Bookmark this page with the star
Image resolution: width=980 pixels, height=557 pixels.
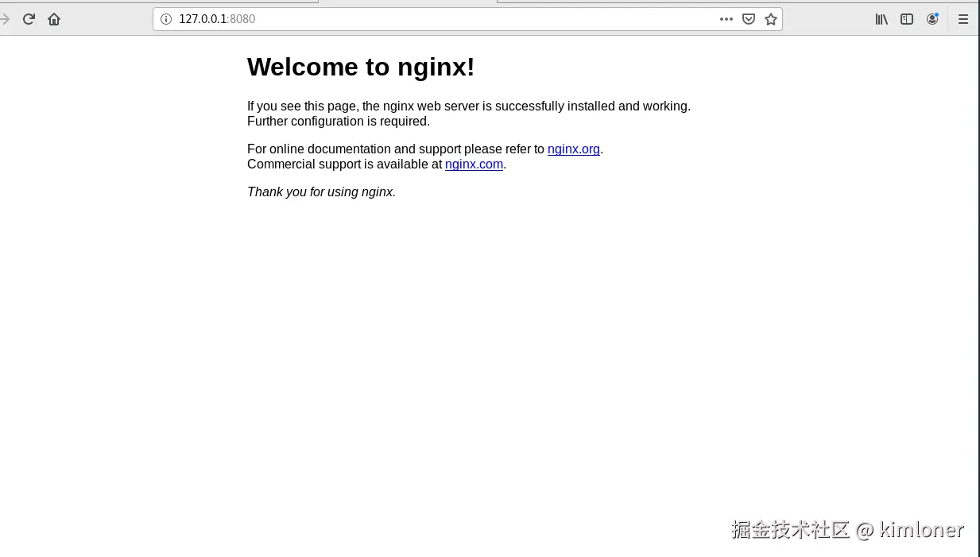coord(771,19)
